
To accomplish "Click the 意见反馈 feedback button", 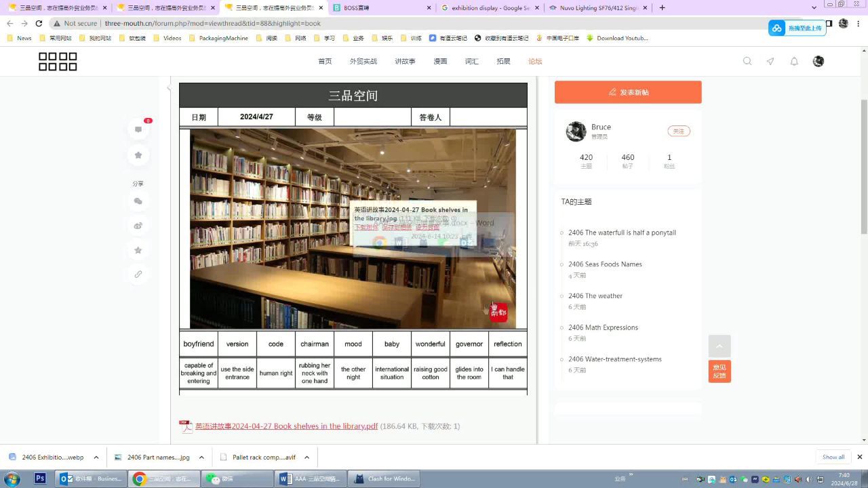I will (x=719, y=371).
